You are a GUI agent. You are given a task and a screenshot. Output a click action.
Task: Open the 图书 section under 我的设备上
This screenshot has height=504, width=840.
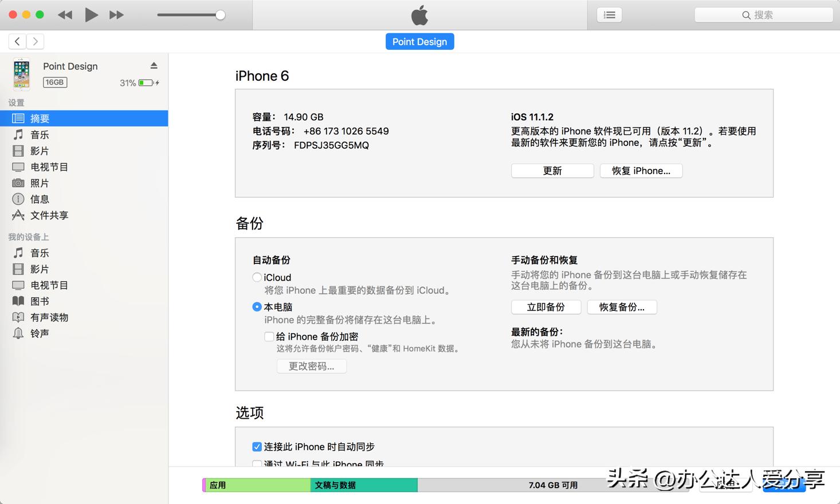39,301
